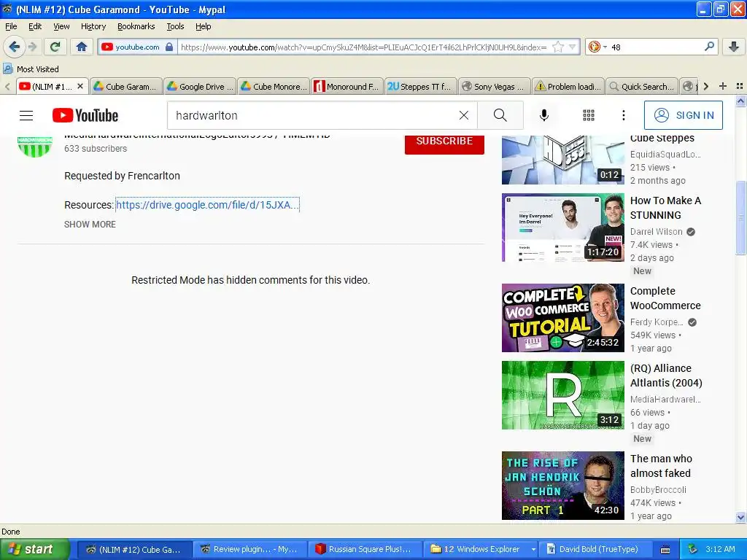Switch to the Quick Search tab

click(642, 86)
